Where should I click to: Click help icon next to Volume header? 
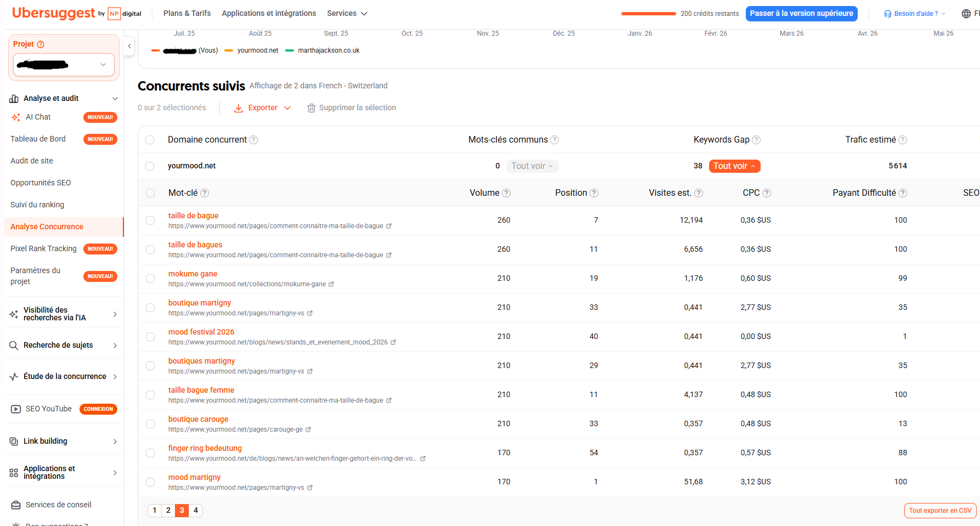coord(506,193)
